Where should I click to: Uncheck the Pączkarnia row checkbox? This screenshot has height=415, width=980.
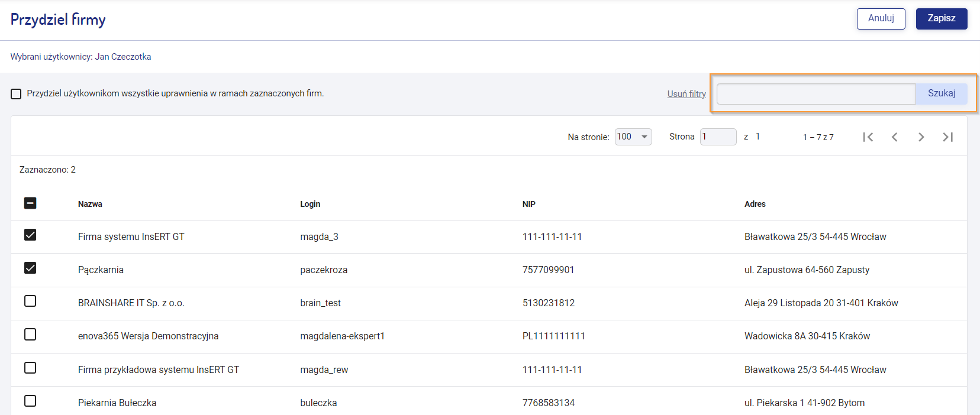point(30,268)
